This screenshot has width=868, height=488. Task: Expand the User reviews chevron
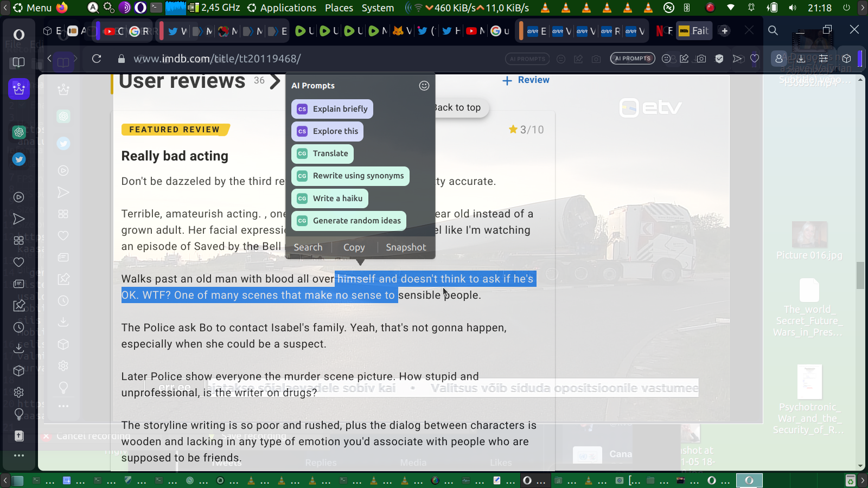tap(275, 81)
